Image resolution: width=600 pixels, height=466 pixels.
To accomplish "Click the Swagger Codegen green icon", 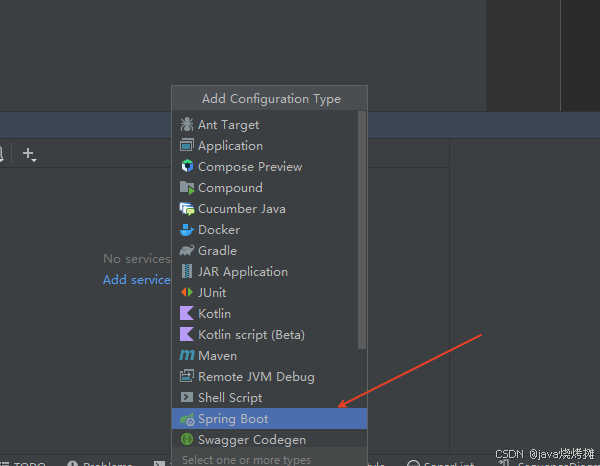I will pos(187,439).
